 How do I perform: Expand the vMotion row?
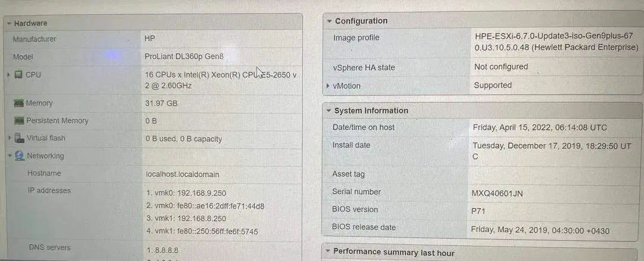[328, 86]
